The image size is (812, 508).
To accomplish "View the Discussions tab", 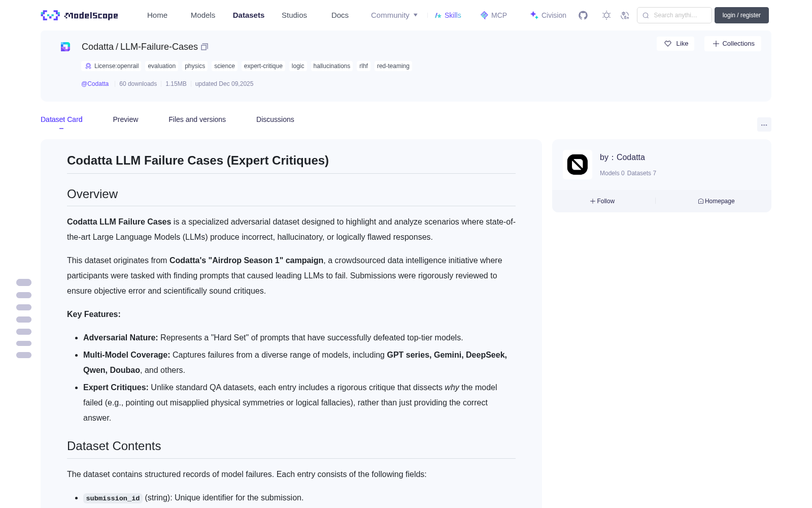I will pyautogui.click(x=275, y=119).
